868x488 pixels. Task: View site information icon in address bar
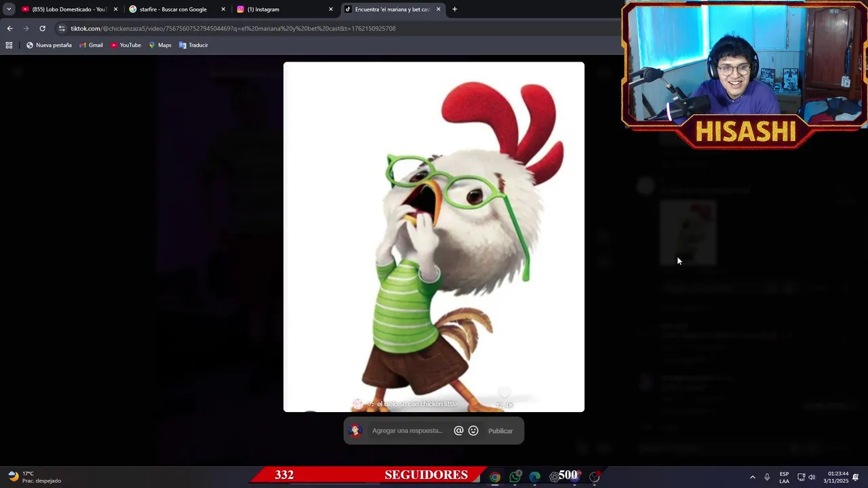62,28
